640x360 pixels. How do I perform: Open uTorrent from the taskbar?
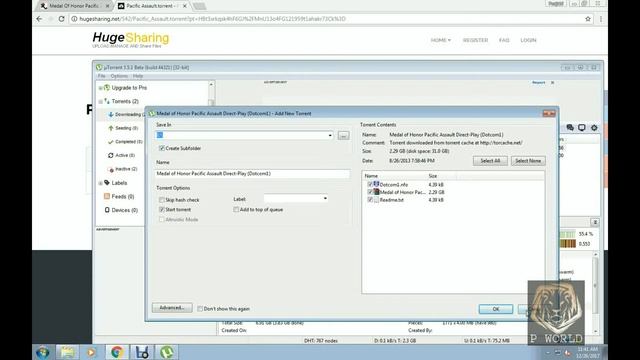tap(167, 352)
